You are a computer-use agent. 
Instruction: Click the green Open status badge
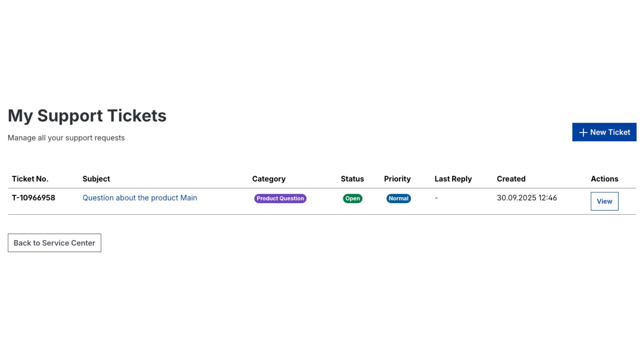pos(352,198)
